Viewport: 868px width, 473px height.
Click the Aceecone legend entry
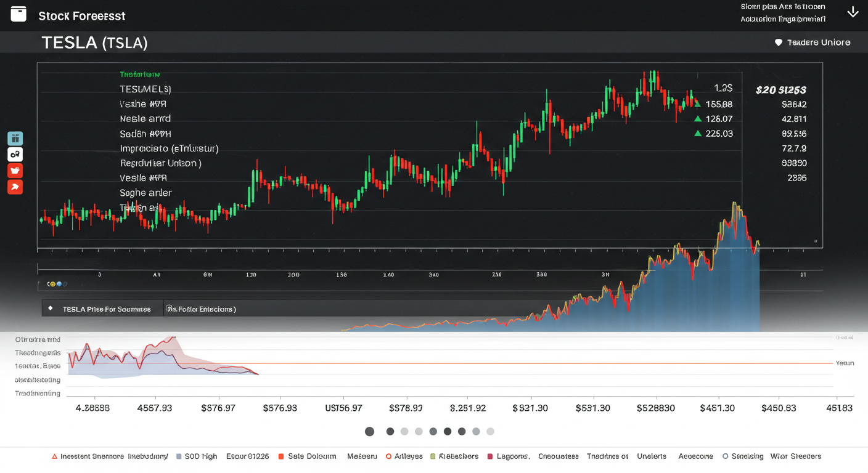pyautogui.click(x=695, y=456)
